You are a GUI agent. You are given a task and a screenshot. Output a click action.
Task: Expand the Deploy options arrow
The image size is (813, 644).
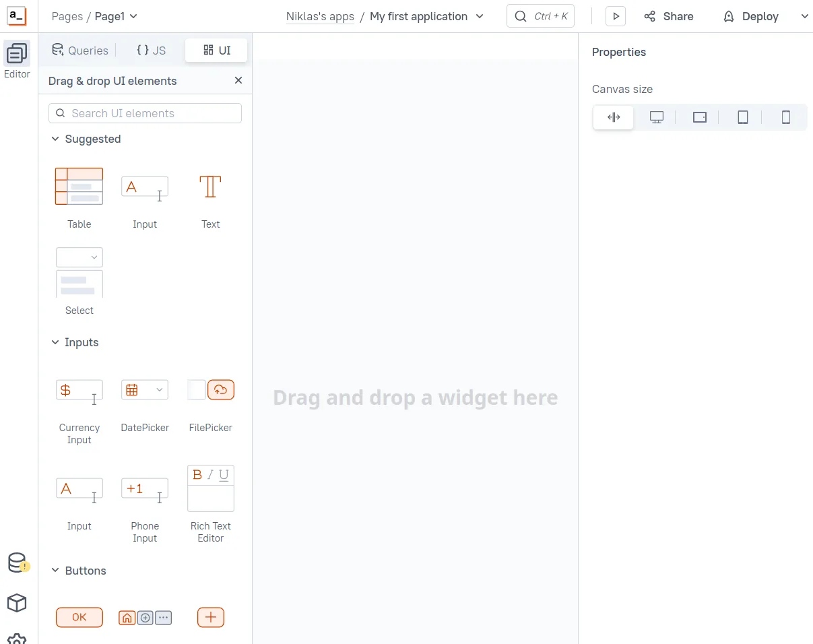click(804, 16)
